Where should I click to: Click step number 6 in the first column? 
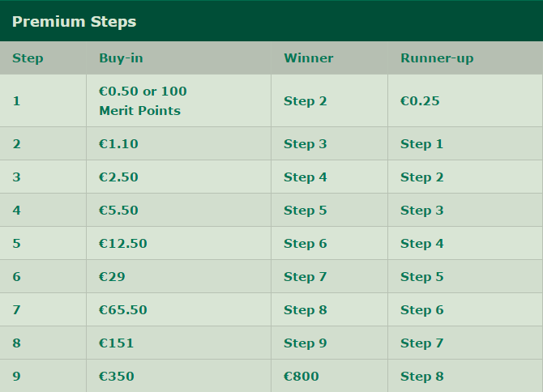[x=16, y=277]
